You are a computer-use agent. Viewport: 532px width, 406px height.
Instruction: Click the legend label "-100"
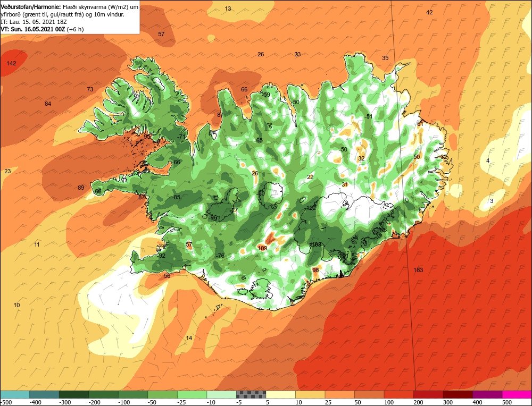(124, 402)
